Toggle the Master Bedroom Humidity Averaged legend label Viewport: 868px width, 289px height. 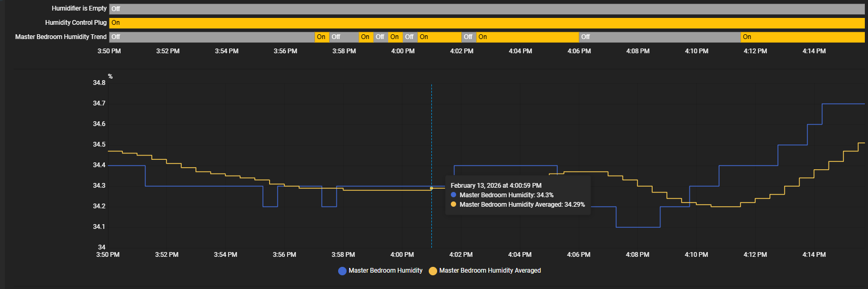(490, 271)
